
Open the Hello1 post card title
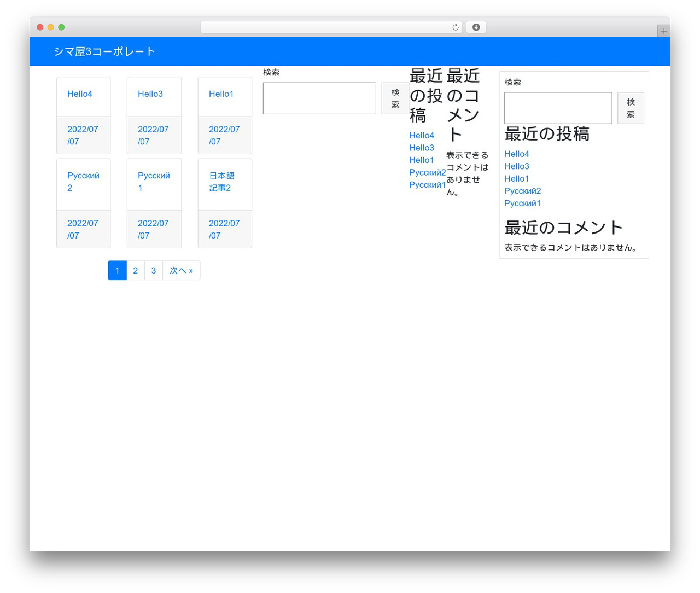(221, 94)
